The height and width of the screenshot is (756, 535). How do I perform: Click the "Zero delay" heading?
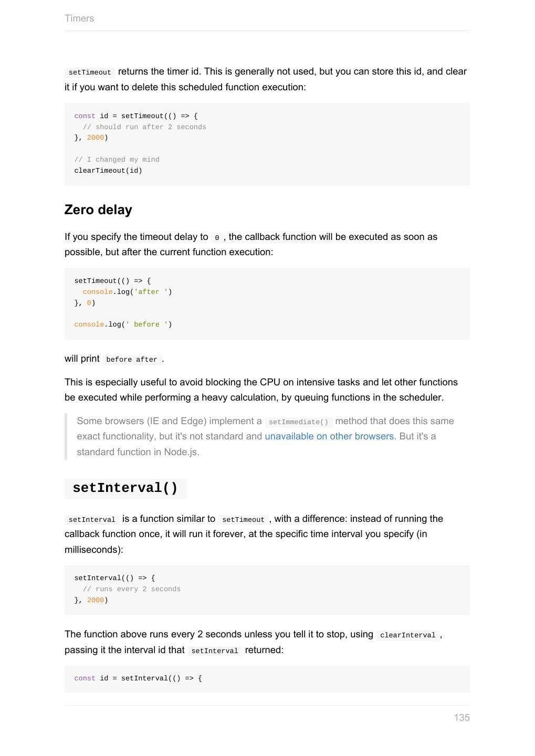tap(98, 209)
